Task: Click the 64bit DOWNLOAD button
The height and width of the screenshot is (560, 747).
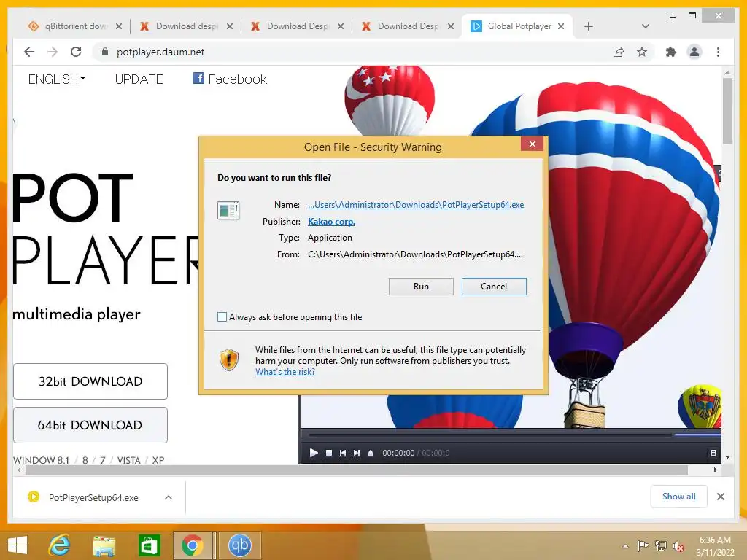Action: [90, 425]
